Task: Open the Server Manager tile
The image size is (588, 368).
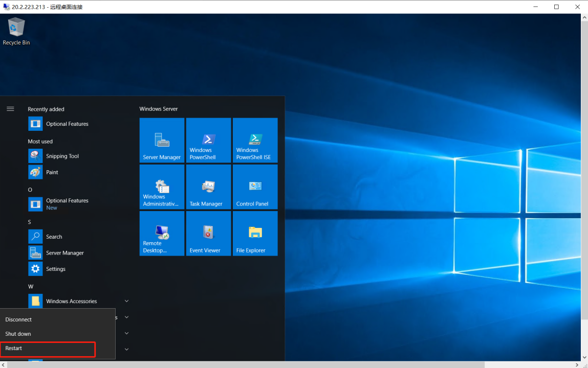Action: click(x=162, y=140)
